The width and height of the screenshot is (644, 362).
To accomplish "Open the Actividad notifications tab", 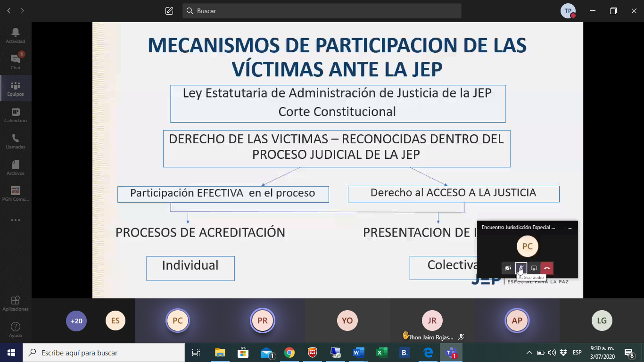I will [x=16, y=35].
